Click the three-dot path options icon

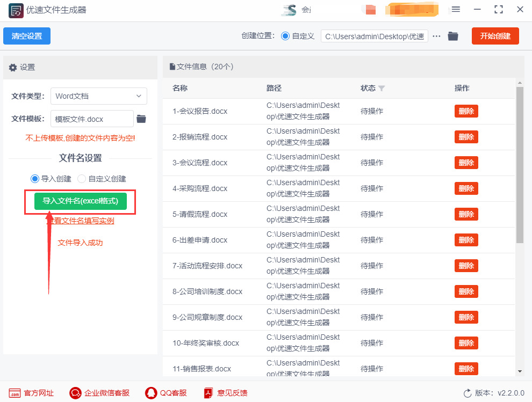[437, 36]
